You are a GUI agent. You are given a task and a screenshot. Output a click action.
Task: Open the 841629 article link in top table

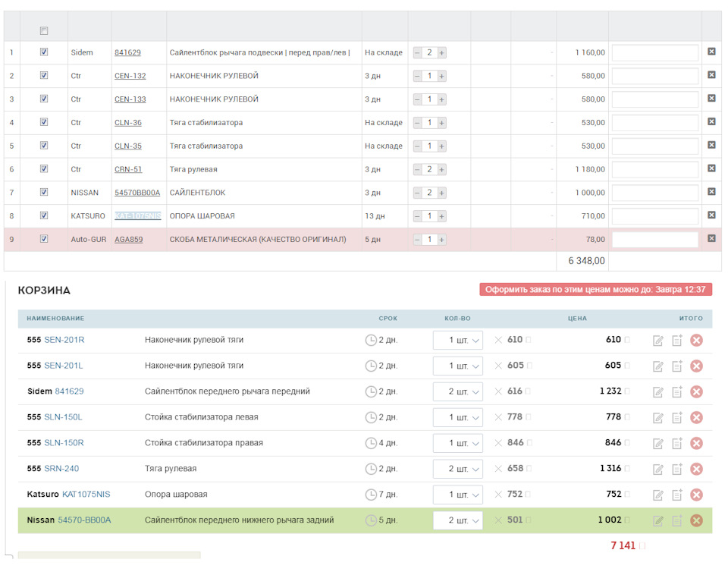127,52
